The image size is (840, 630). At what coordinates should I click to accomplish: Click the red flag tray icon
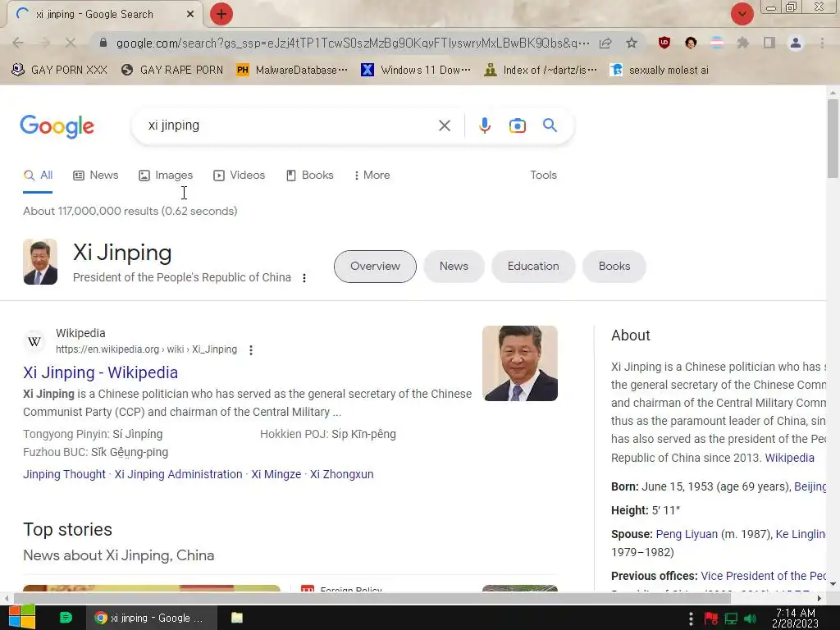tap(711, 619)
